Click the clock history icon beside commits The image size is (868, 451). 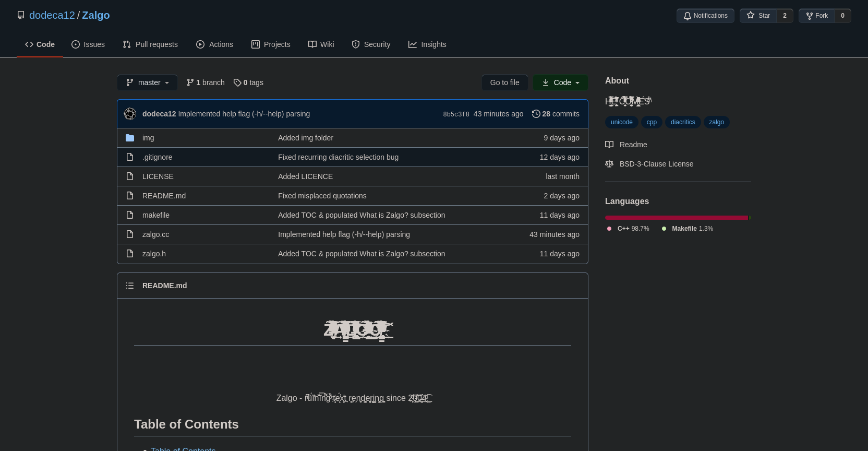pos(536,114)
